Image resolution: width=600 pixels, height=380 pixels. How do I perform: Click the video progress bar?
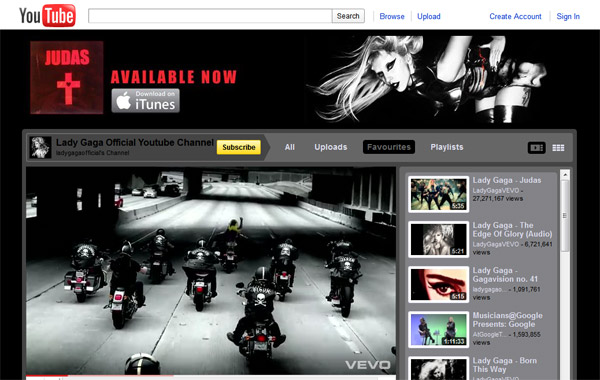[x=211, y=377]
